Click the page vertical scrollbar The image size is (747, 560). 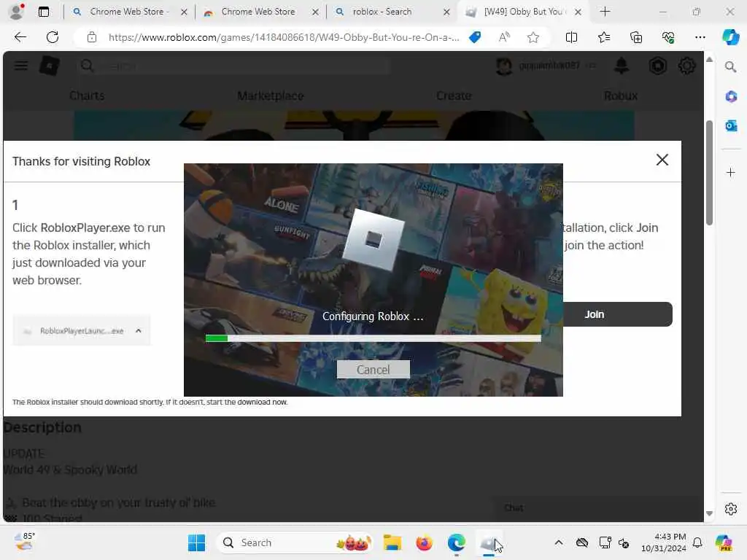click(x=709, y=174)
